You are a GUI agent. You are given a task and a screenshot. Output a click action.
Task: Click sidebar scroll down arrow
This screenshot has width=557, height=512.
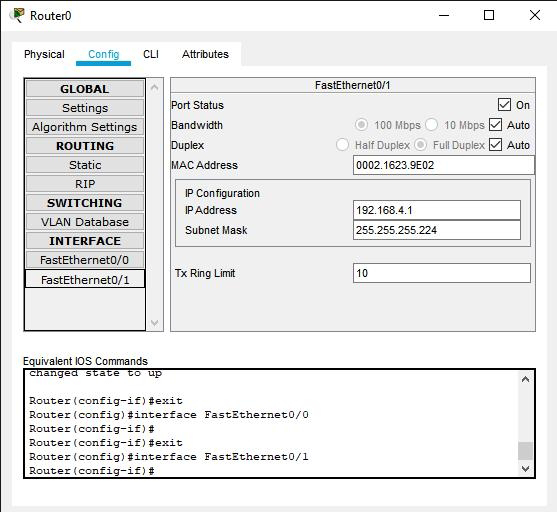point(155,323)
